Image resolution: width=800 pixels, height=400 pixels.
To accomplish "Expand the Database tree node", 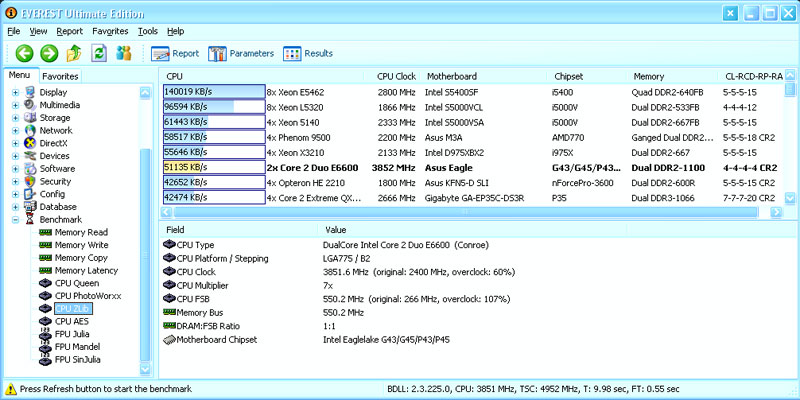I will click(x=15, y=207).
